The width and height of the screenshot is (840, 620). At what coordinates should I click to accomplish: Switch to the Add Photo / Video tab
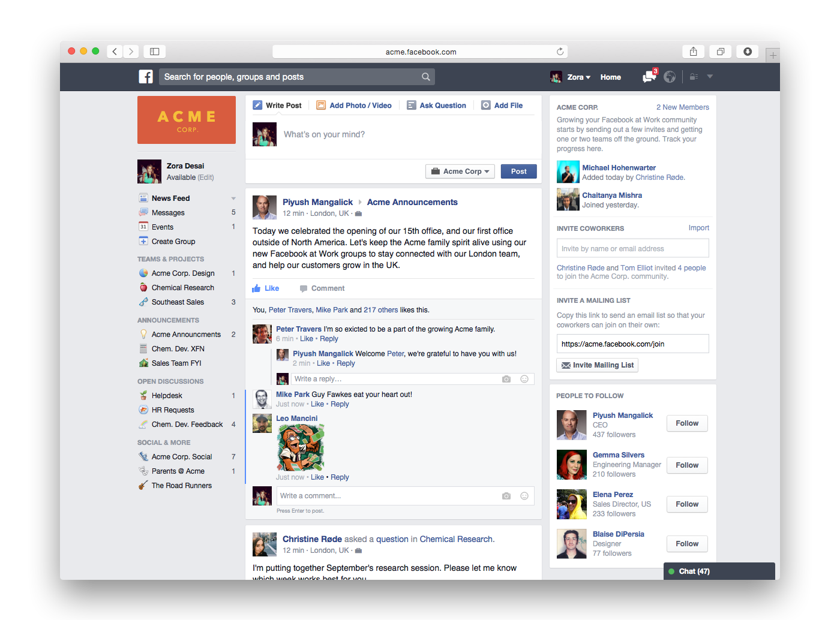[354, 106]
